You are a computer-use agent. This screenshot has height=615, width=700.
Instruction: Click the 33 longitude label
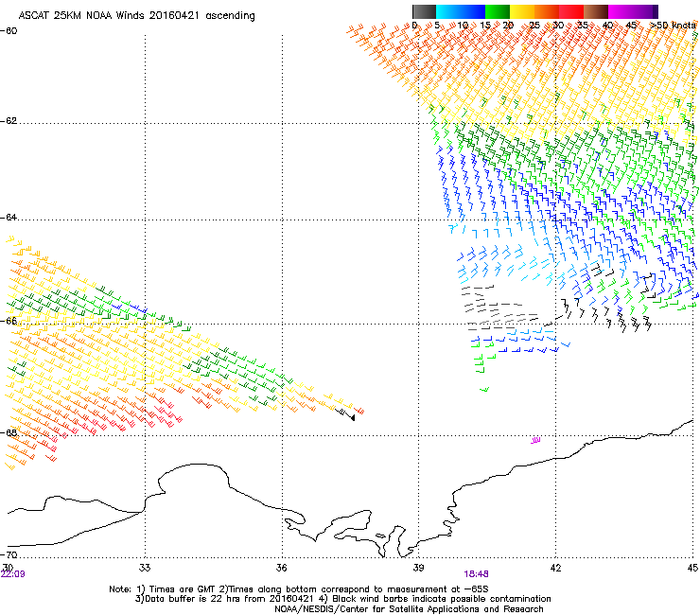(x=145, y=568)
